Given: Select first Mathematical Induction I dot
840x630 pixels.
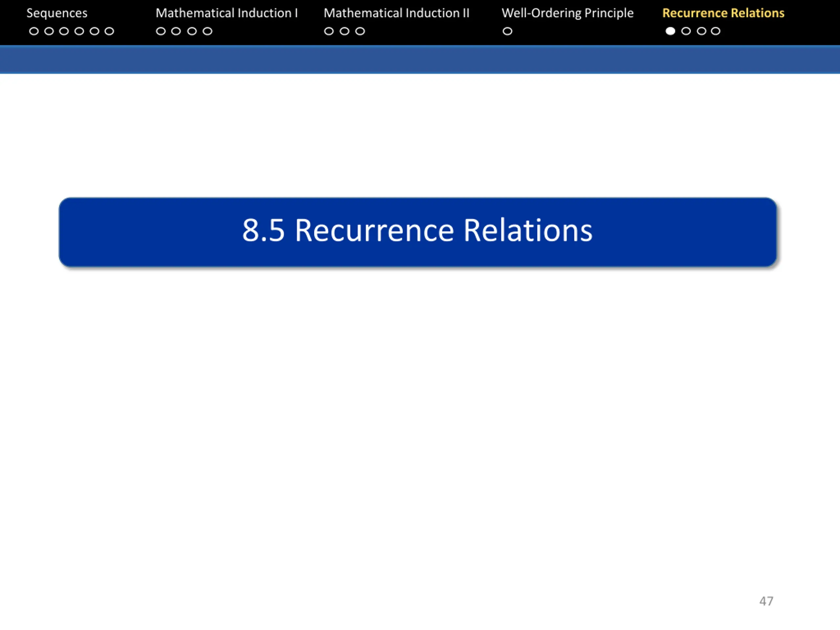Looking at the screenshot, I should tap(161, 31).
